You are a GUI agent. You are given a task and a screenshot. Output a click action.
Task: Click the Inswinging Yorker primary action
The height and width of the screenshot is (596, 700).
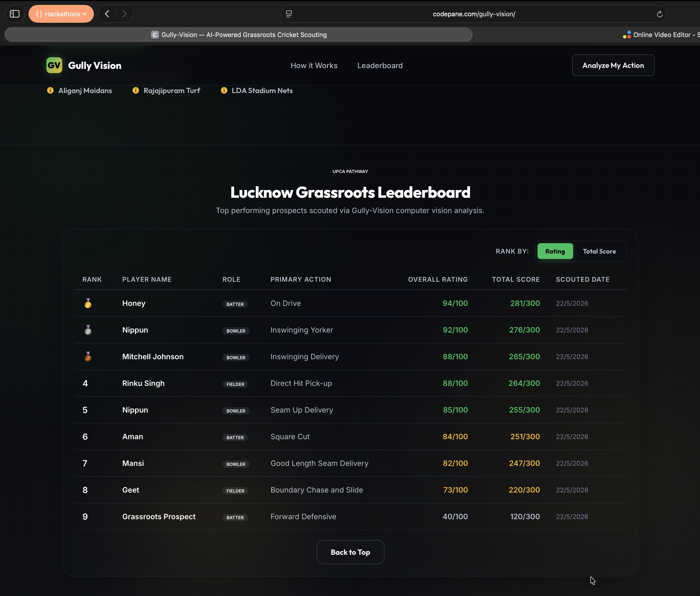(x=302, y=330)
